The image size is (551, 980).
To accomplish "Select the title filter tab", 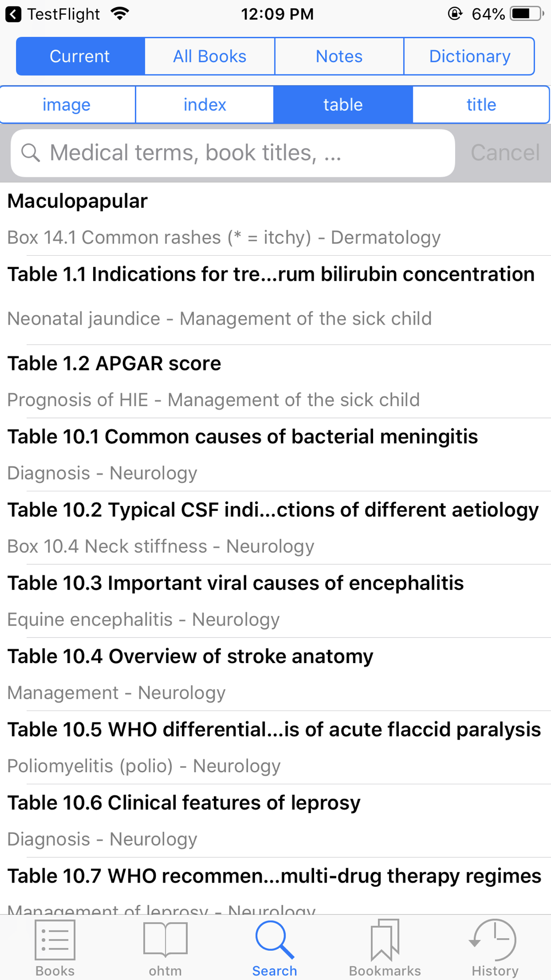I will [x=482, y=105].
